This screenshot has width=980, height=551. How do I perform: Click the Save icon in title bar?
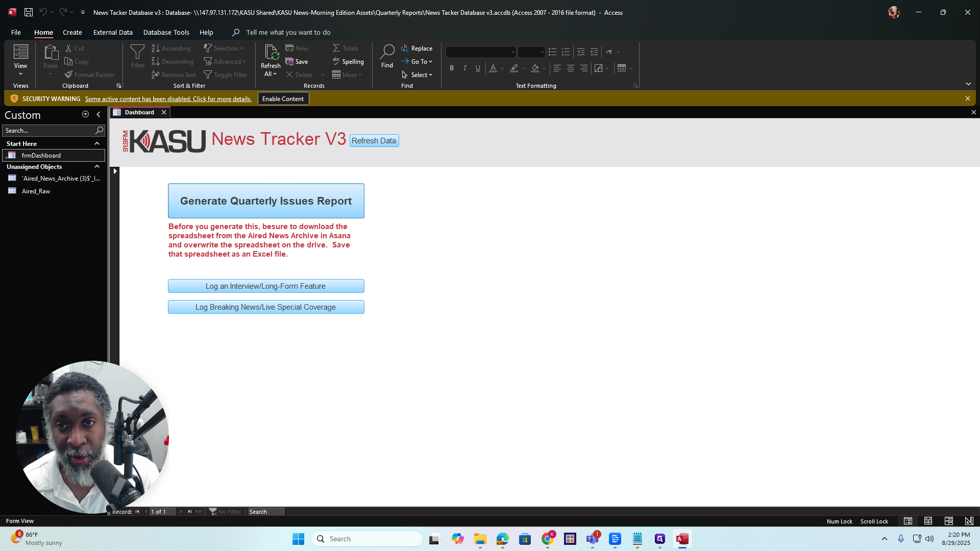(x=29, y=12)
